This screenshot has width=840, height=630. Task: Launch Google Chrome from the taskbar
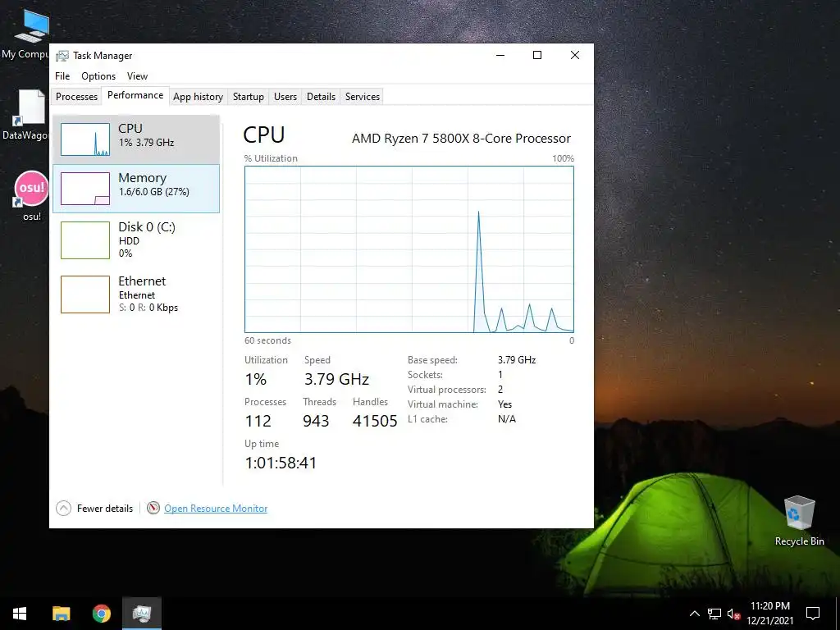coord(101,614)
